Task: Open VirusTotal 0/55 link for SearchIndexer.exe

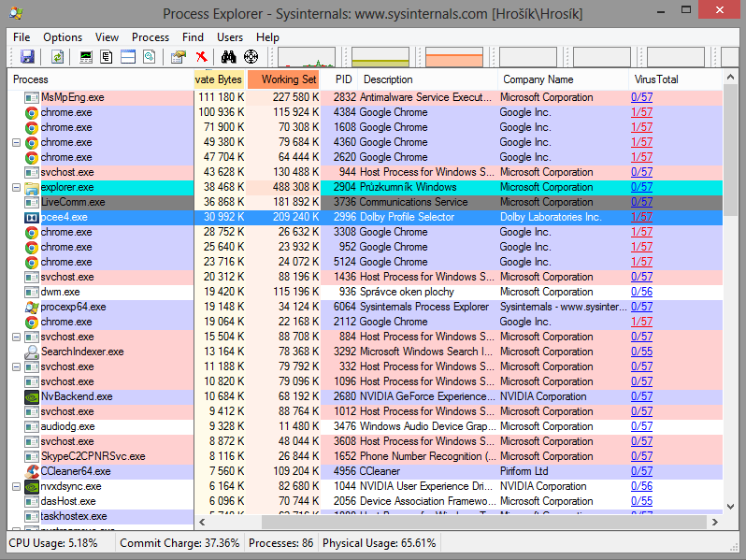Action: [641, 352]
